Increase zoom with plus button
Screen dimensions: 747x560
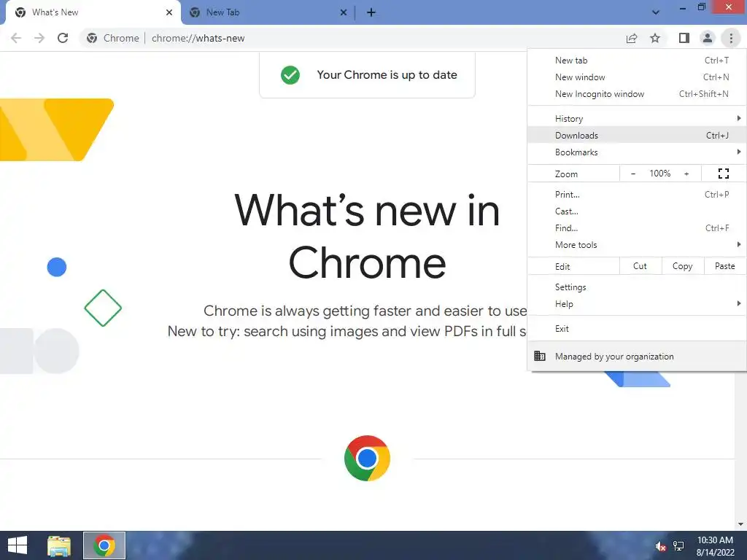coord(686,174)
